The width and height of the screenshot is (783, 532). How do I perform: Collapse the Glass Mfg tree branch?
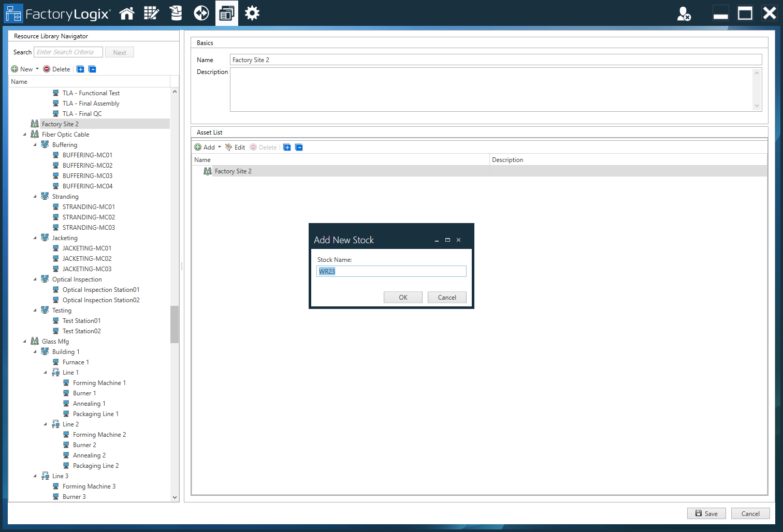coord(24,341)
